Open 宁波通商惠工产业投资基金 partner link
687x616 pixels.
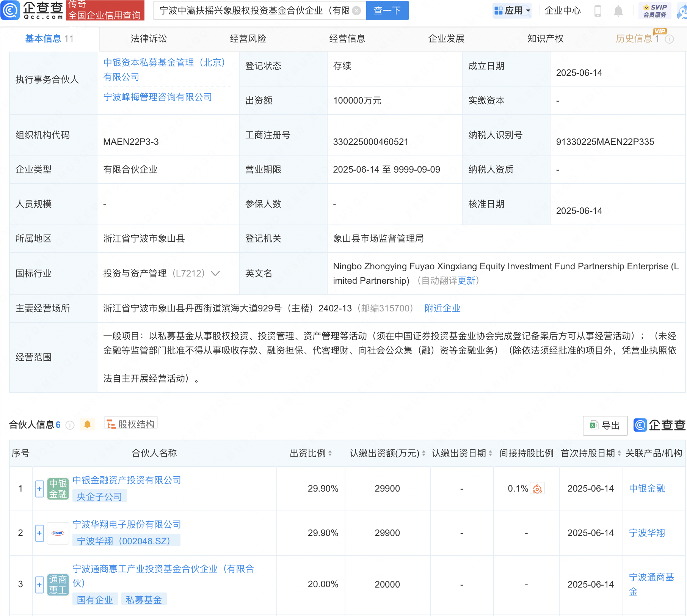pyautogui.click(x=163, y=576)
